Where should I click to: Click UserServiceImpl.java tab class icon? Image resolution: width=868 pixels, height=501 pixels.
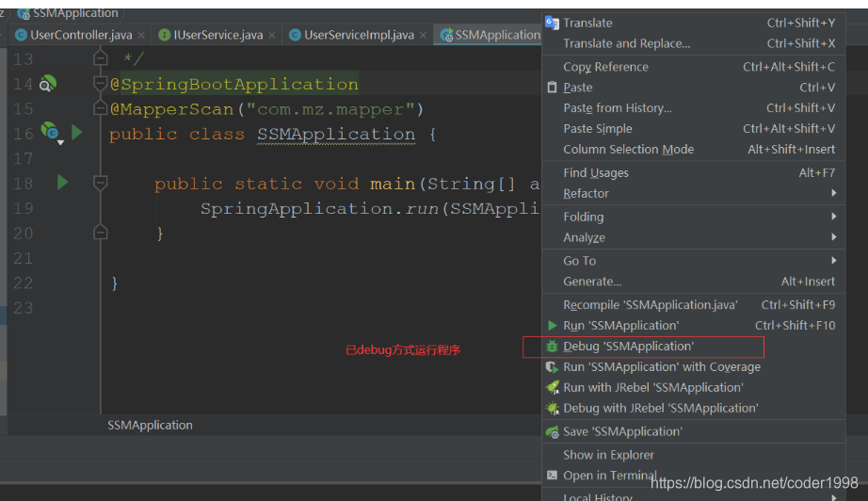tap(295, 35)
